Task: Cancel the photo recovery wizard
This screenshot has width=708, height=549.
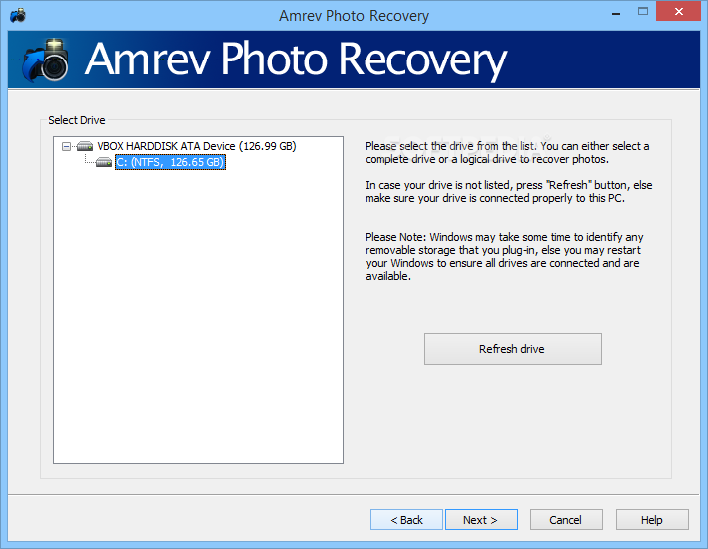Action: coord(566,520)
